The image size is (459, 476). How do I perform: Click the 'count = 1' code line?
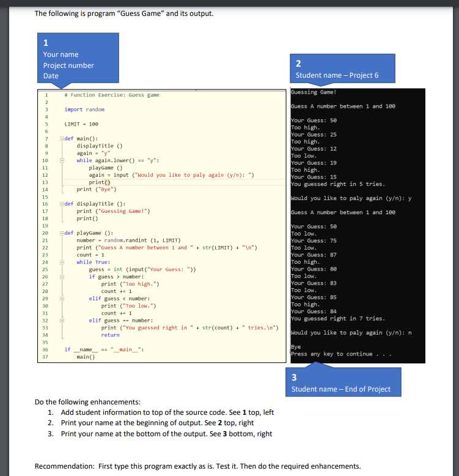pos(90,255)
